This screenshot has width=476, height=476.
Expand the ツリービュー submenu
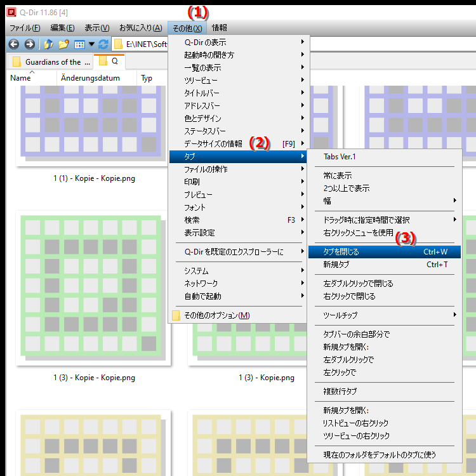point(238,81)
